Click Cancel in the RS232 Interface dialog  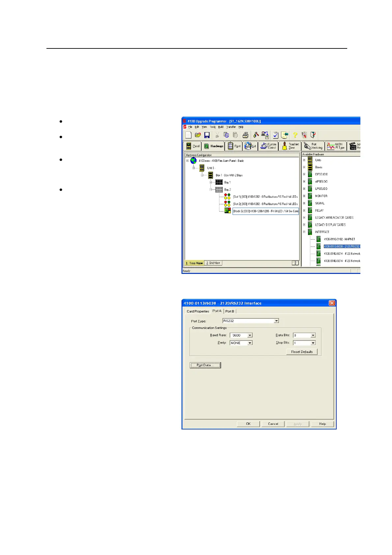click(273, 424)
